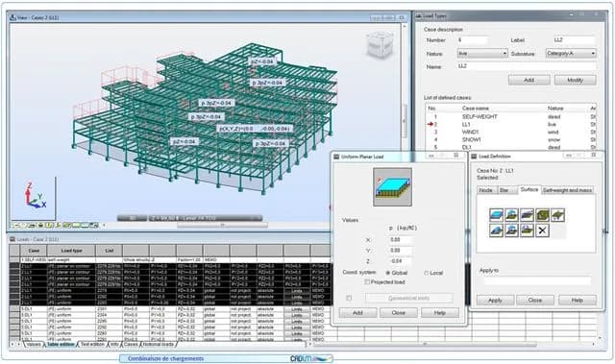Open the Nature dropdown in Load Types
The image size is (615, 364).
tap(482, 53)
